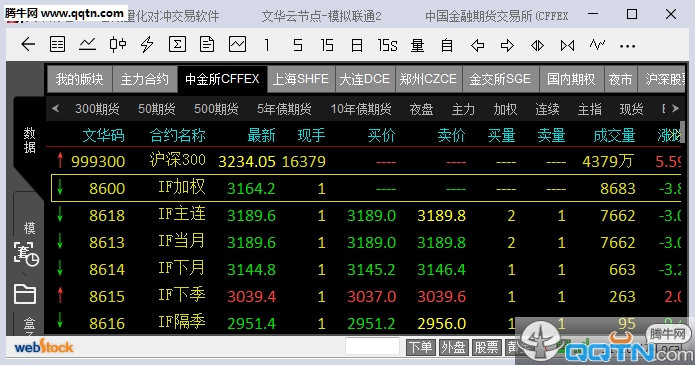Viewport: 695px width, 365px height.
Task: Select the 5年债期货 sub-category
Action: click(284, 109)
